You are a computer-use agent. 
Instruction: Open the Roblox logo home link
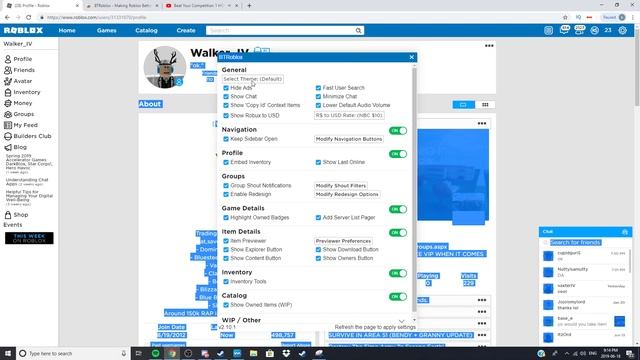click(x=23, y=31)
